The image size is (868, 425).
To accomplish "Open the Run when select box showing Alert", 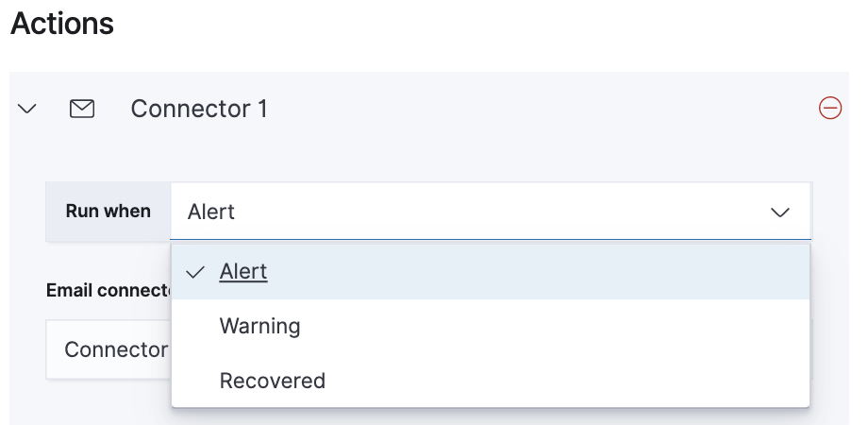I will 472,212.
